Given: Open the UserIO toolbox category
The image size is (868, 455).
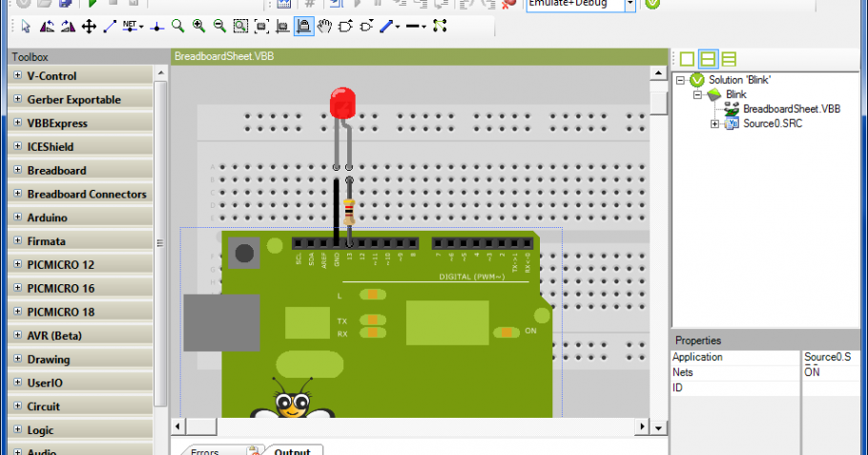Looking at the screenshot, I should (x=80, y=383).
